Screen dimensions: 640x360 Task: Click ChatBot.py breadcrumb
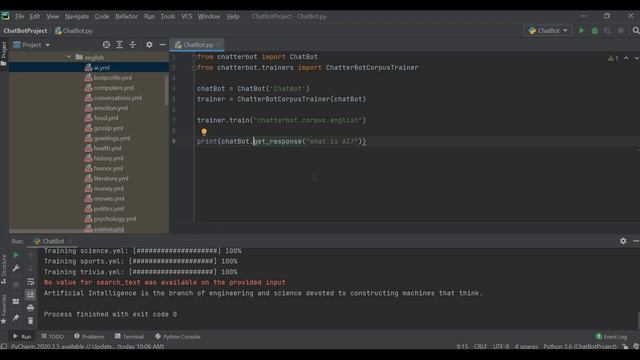pos(74,31)
